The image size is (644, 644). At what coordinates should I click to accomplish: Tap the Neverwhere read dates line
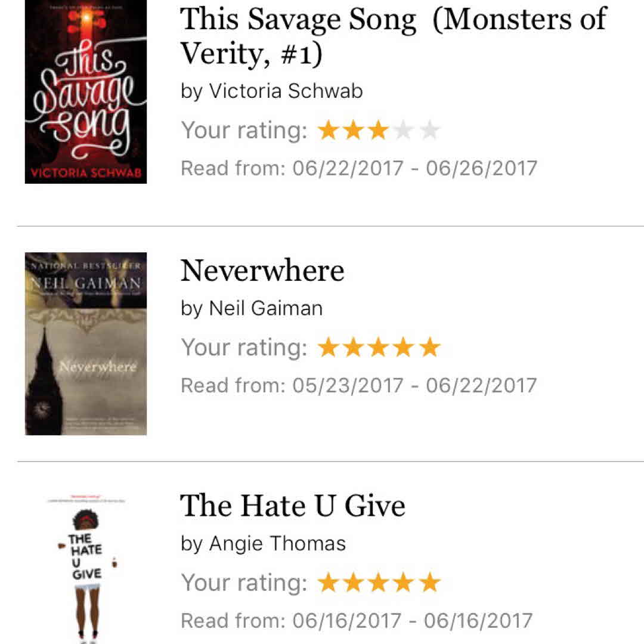point(358,385)
